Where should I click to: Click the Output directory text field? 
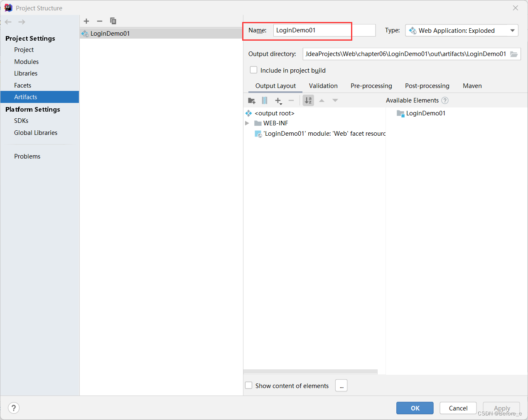405,54
